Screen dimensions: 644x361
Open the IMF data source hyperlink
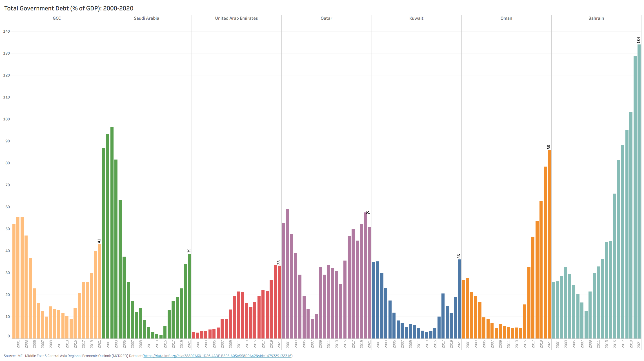tap(217, 356)
